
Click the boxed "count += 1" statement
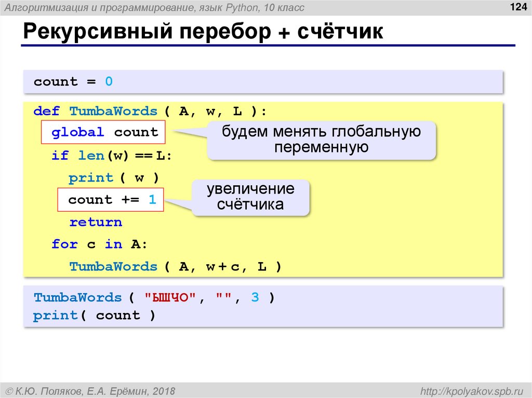tap(111, 200)
